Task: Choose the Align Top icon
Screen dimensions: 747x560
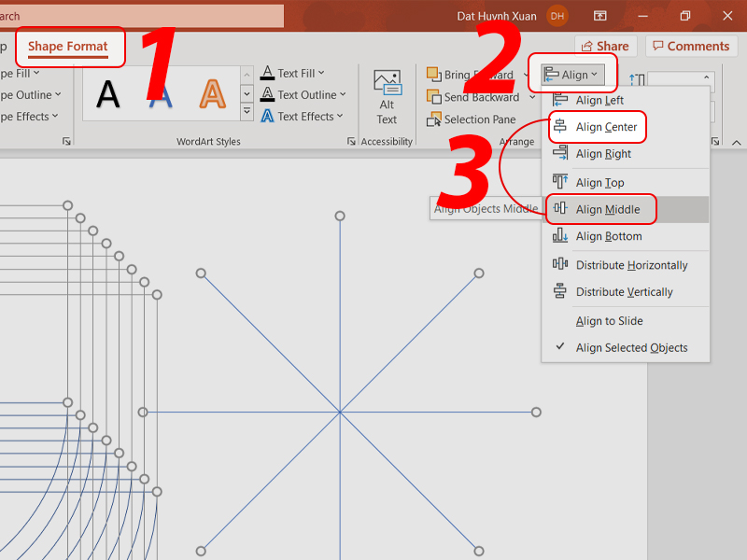Action: coord(560,182)
